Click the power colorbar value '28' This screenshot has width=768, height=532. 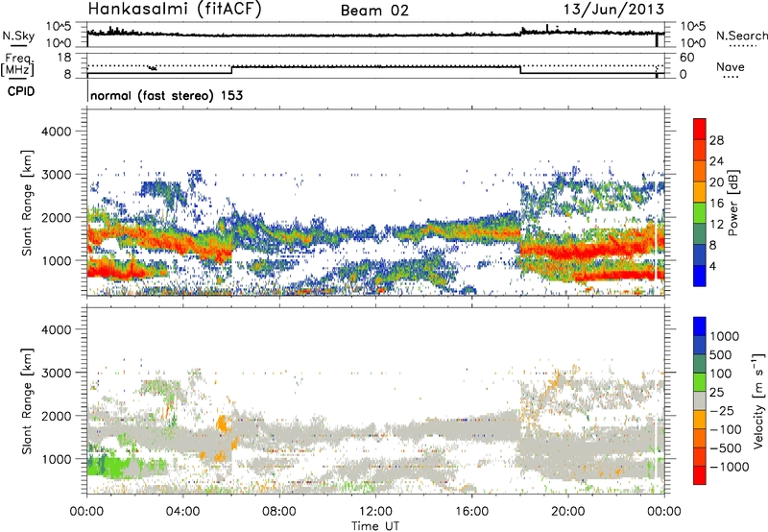[x=716, y=140]
